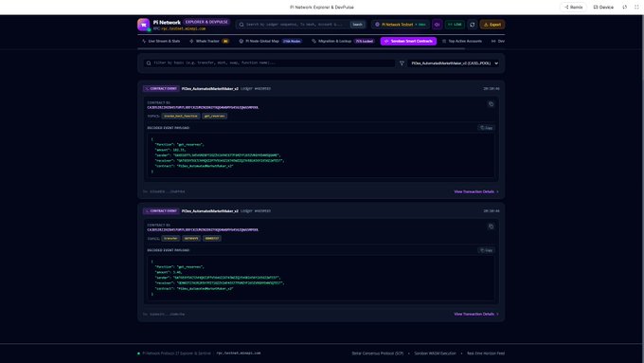Click the Contract Event badge on first card
This screenshot has height=363, width=644.
(161, 89)
